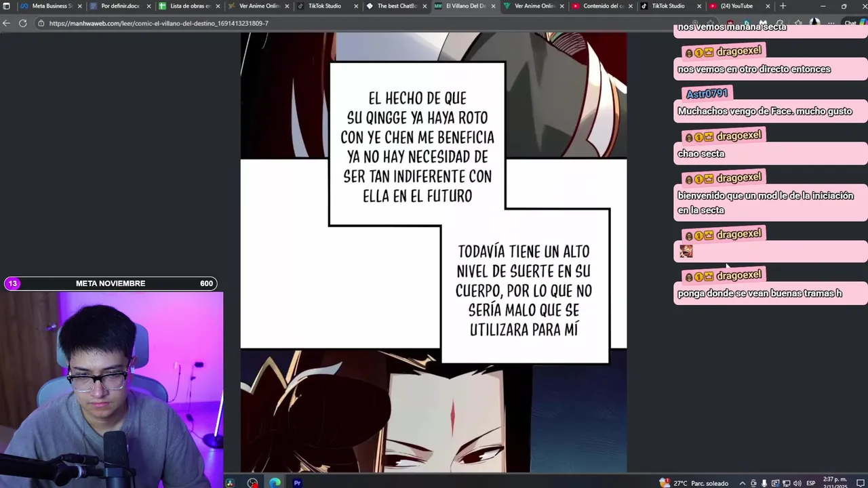868x488 pixels.
Task: Click the META NOVIEMBRE goal progress bar
Action: (x=111, y=283)
